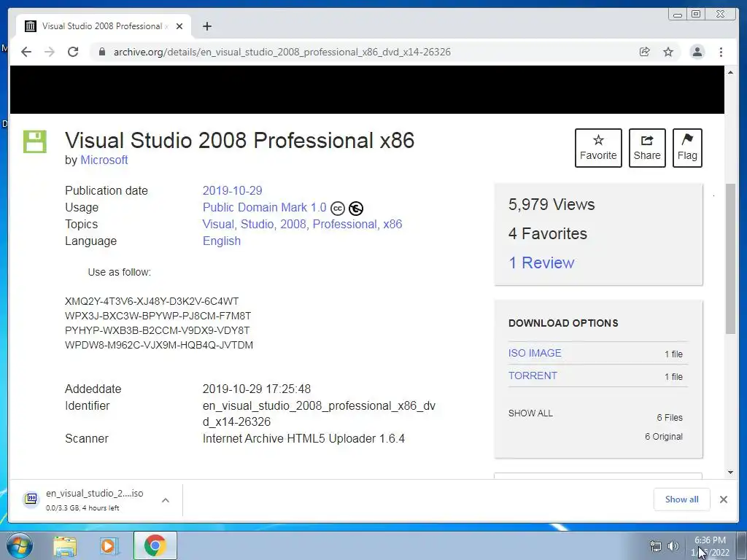The width and height of the screenshot is (747, 560).
Task: Close the downloads bar
Action: tap(723, 499)
